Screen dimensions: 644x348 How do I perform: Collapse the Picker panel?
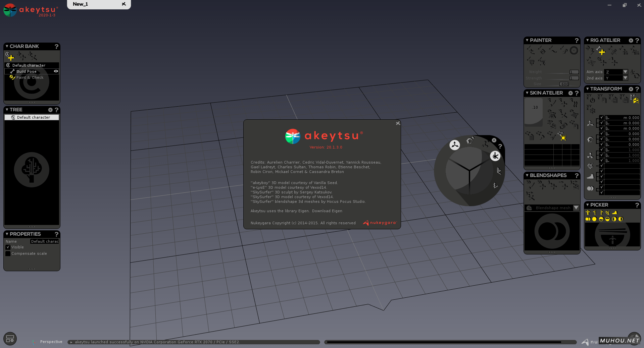(588, 205)
